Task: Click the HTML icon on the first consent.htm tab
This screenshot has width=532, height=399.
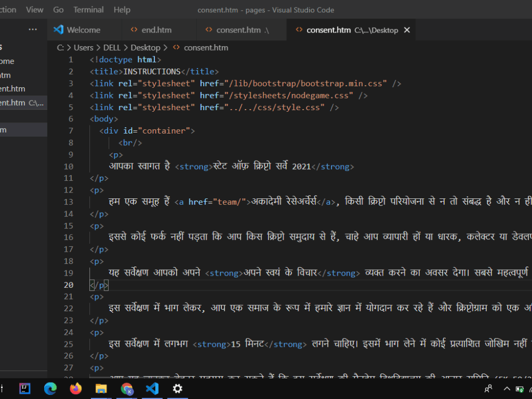Action: 209,29
